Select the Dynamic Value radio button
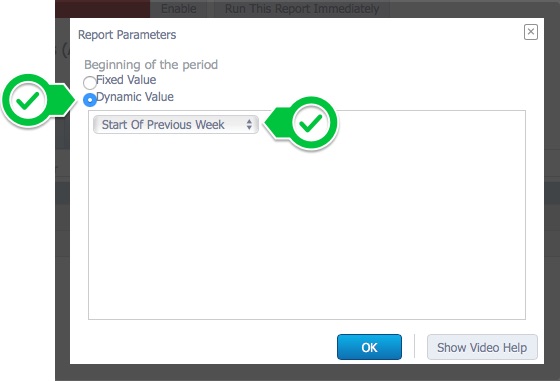The height and width of the screenshot is (381, 560). pyautogui.click(x=90, y=100)
